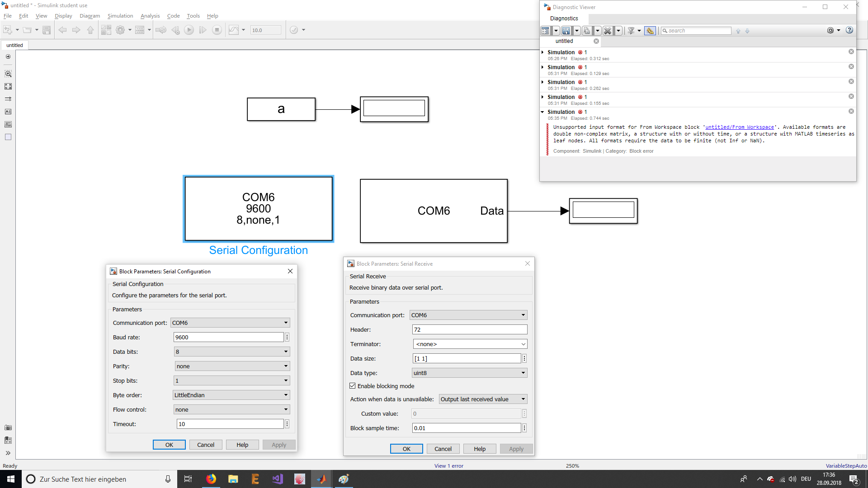Screen dimensions: 868x488
Task: Click the Header input field
Action: (470, 329)
